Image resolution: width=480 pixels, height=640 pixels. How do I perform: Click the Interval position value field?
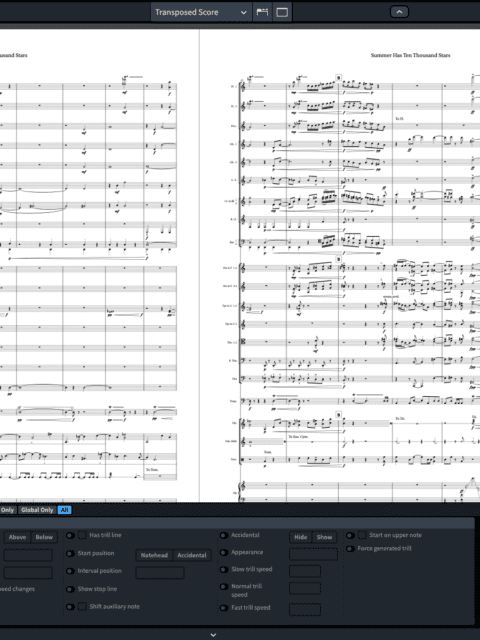pyautogui.click(x=160, y=573)
